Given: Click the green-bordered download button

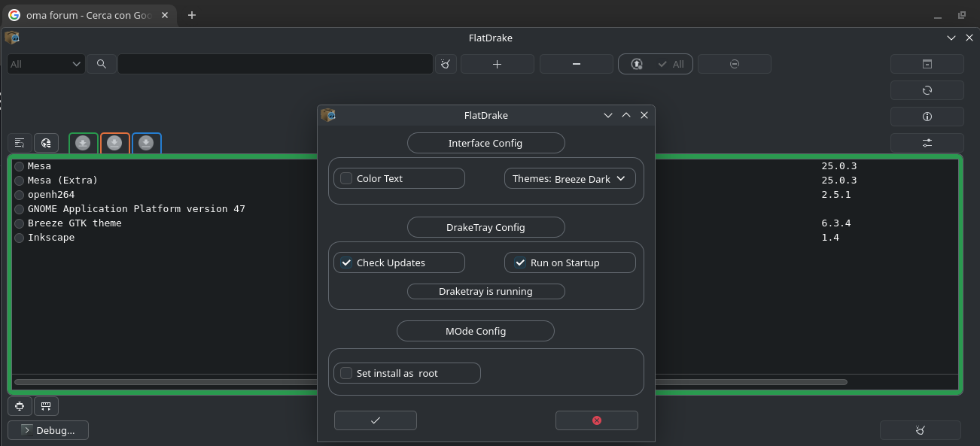Looking at the screenshot, I should pos(84,143).
